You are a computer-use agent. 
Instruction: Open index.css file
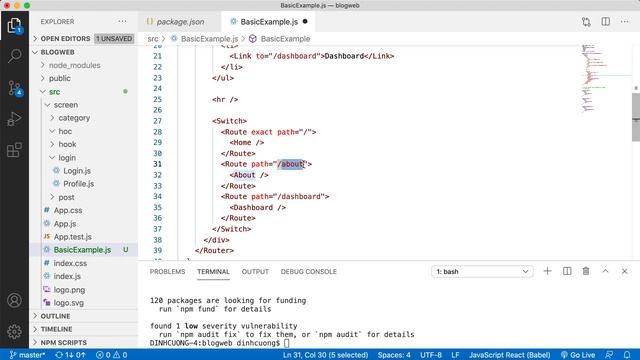[70, 263]
